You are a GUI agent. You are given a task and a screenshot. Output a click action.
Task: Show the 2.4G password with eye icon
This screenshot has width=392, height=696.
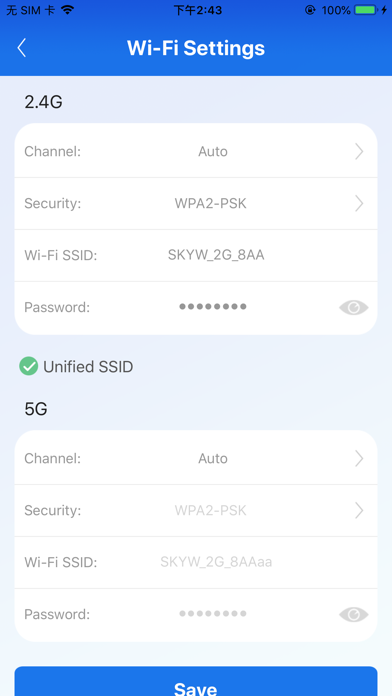353,307
